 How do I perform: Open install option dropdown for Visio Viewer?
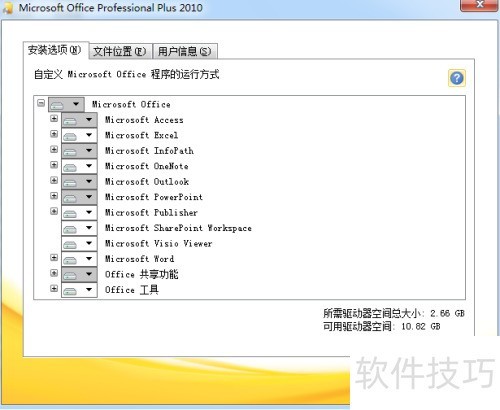point(79,243)
